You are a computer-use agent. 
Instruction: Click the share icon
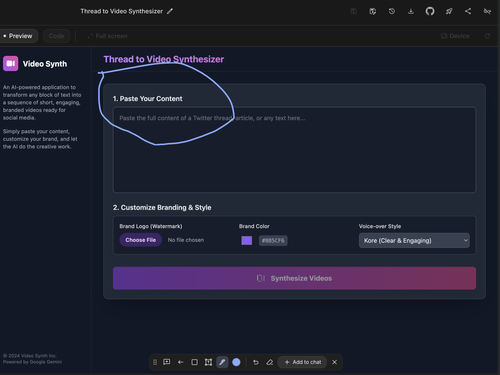tap(468, 11)
